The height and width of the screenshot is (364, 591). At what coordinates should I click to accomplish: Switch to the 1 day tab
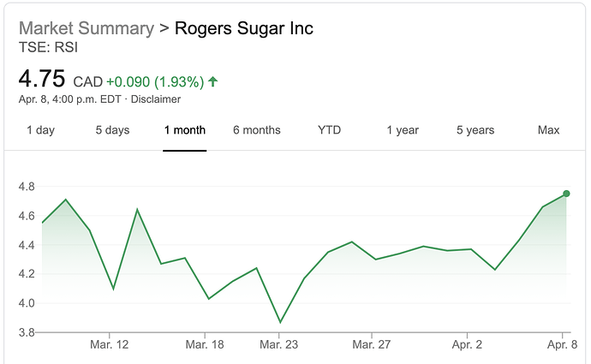[40, 130]
